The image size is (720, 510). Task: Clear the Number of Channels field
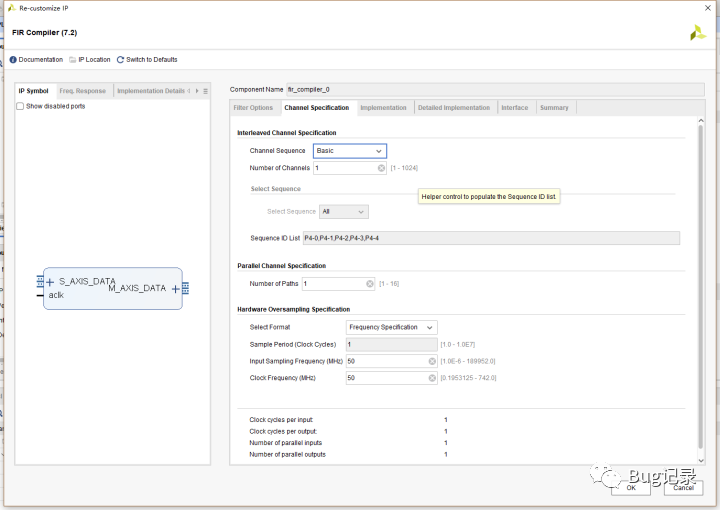pos(381,168)
